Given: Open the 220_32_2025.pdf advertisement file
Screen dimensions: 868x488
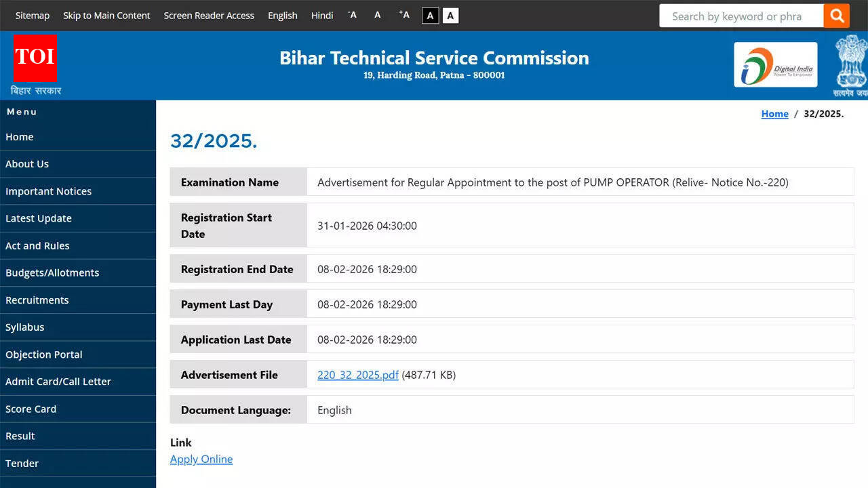Looking at the screenshot, I should (357, 374).
